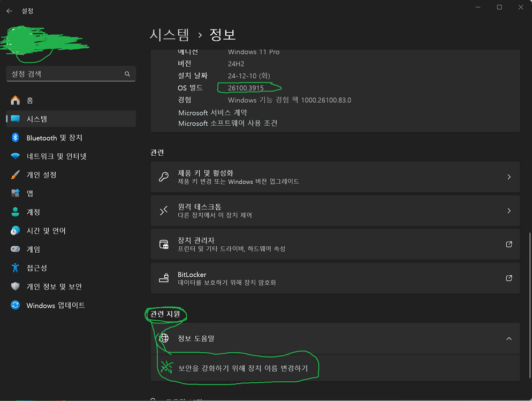Go to 개인 정보 및 보안
Screen dimensions: 532x401
click(x=54, y=286)
